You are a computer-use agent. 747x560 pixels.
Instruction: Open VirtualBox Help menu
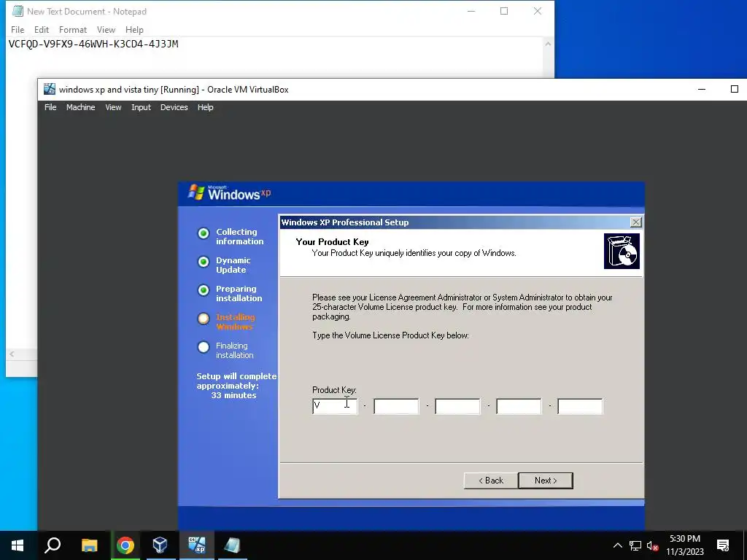tap(205, 107)
